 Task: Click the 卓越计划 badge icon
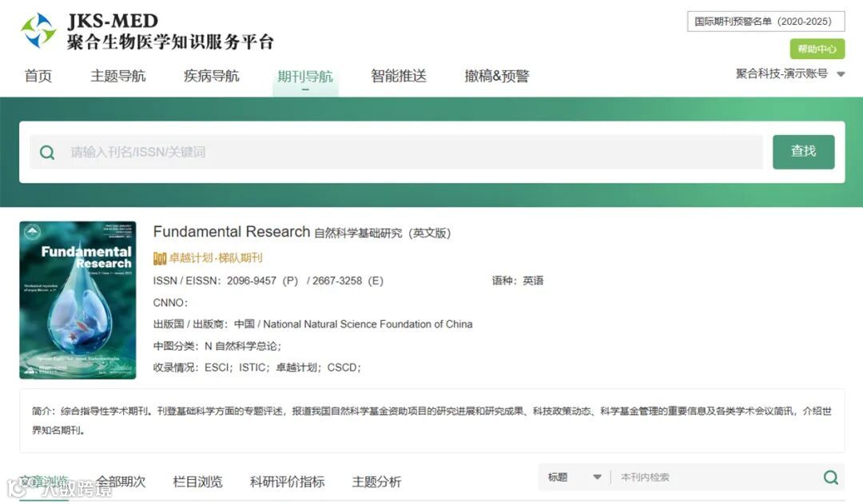point(160,258)
